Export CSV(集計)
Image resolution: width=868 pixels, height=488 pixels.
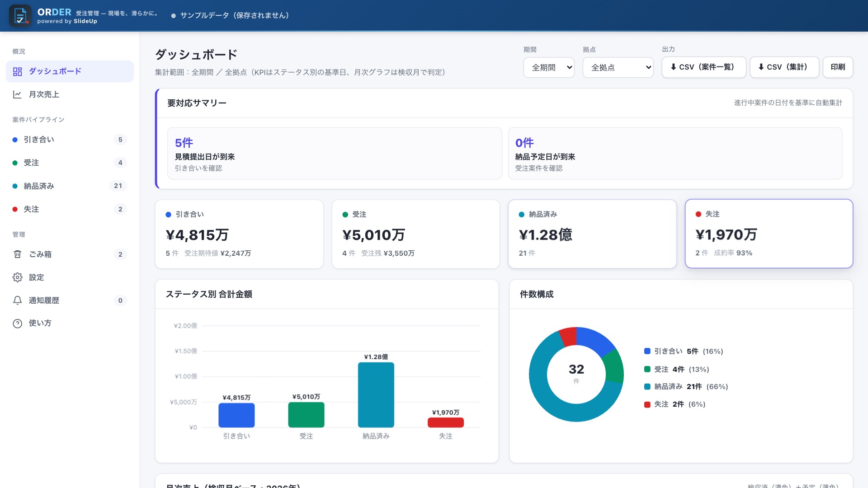tap(784, 67)
